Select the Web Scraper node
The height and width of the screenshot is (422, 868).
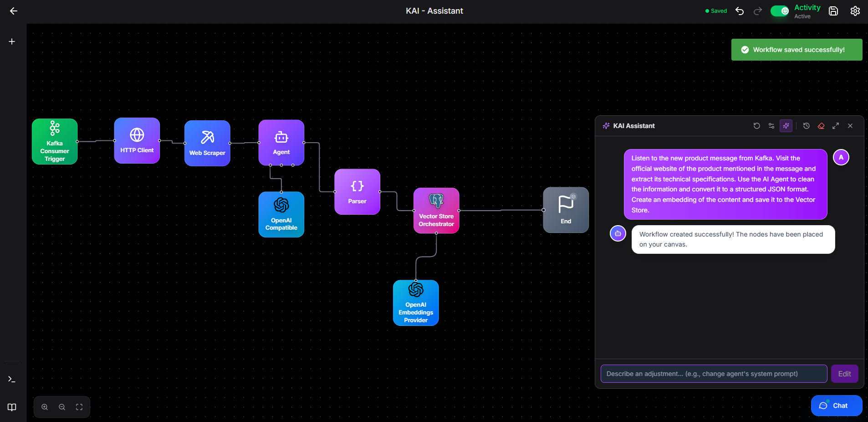tap(207, 143)
